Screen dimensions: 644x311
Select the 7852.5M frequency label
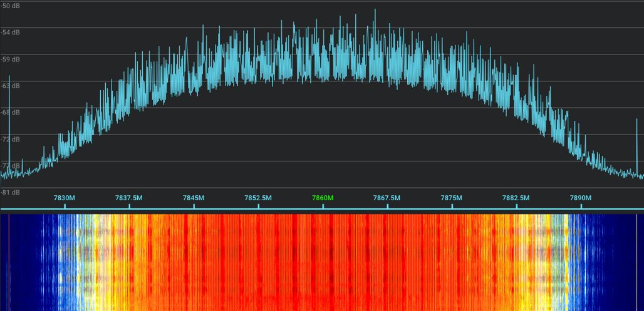pos(258,198)
